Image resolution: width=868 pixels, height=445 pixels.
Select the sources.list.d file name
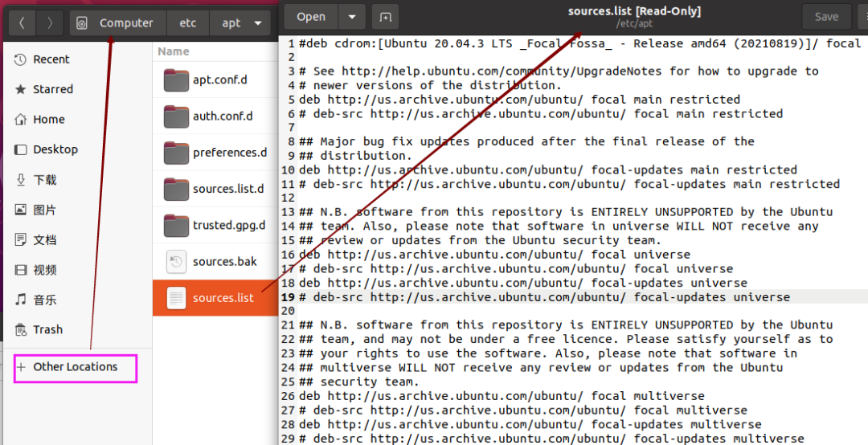point(228,189)
